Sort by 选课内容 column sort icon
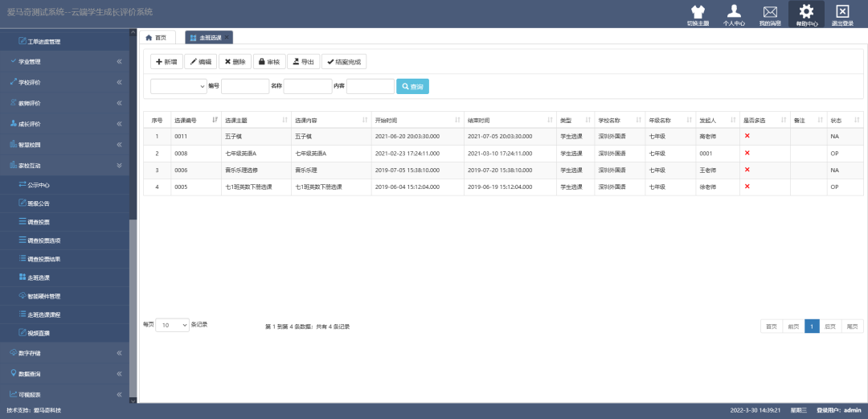868x419 pixels. (365, 121)
